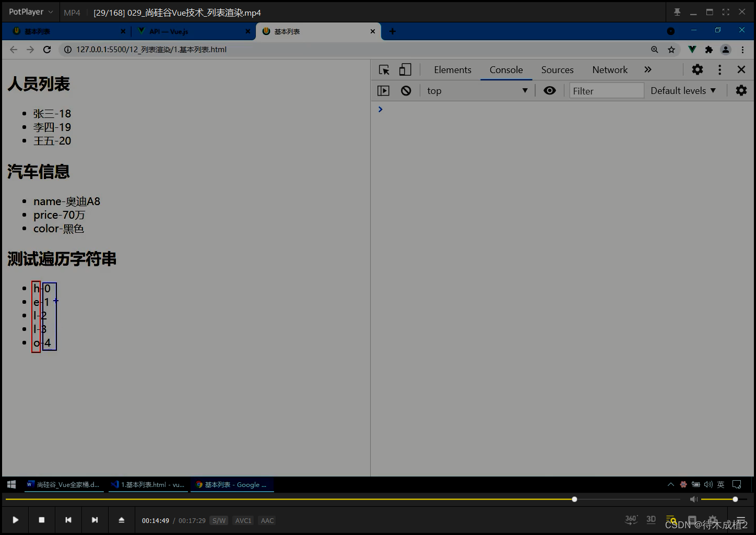This screenshot has width=756, height=535.
Task: Switch to the Console panel
Action: (506, 70)
